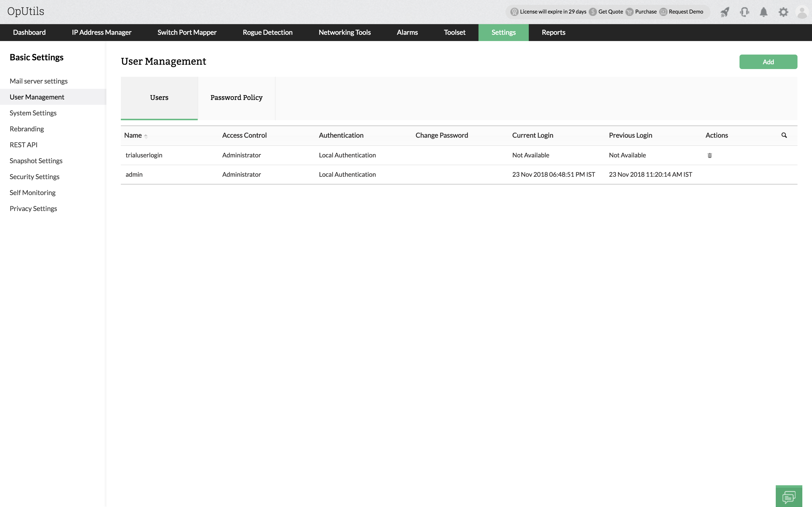Open the headset support icon
The height and width of the screenshot is (507, 812).
[744, 12]
